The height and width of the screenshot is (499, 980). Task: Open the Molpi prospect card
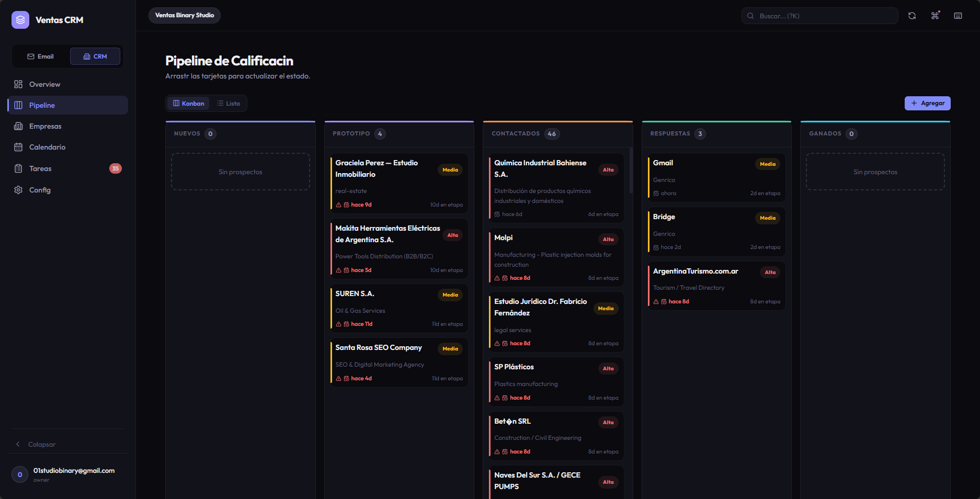point(556,257)
